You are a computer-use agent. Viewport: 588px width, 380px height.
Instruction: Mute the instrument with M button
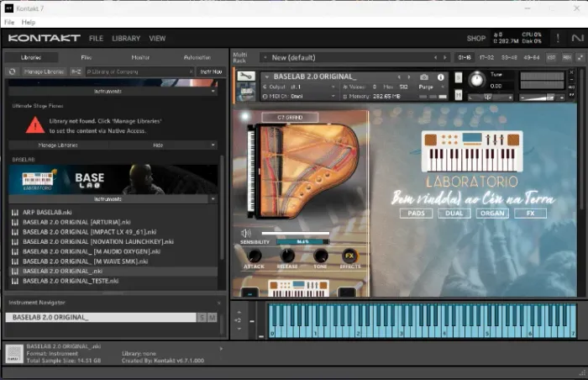[459, 95]
